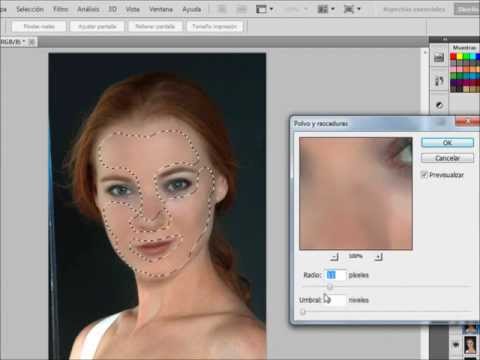This screenshot has height=360, width=480.
Task: Click the dialog's skin preview image
Action: (x=356, y=193)
